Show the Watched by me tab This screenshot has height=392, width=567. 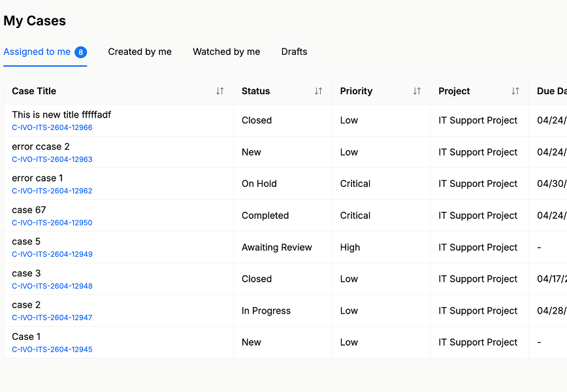pos(227,52)
